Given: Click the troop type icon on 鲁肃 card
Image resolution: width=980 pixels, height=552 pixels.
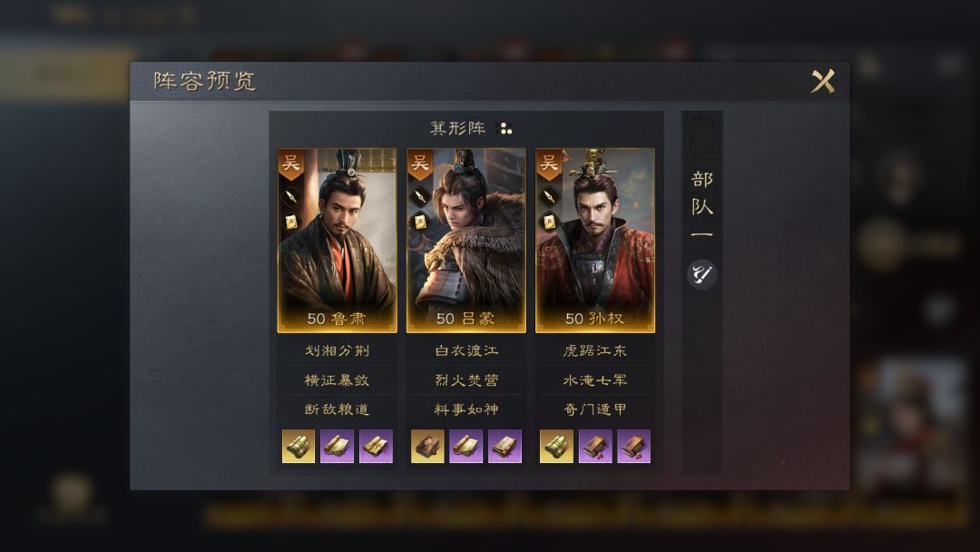Looking at the screenshot, I should coord(290,197).
